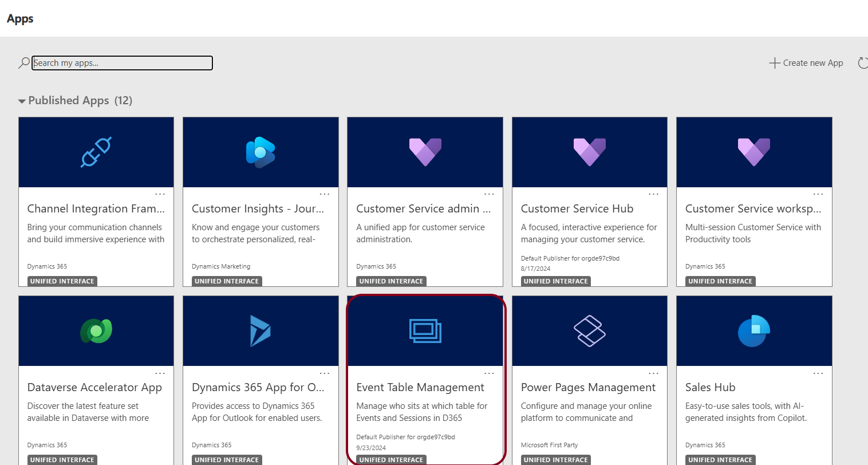Click the Customer Service workspace heart icon

[754, 152]
